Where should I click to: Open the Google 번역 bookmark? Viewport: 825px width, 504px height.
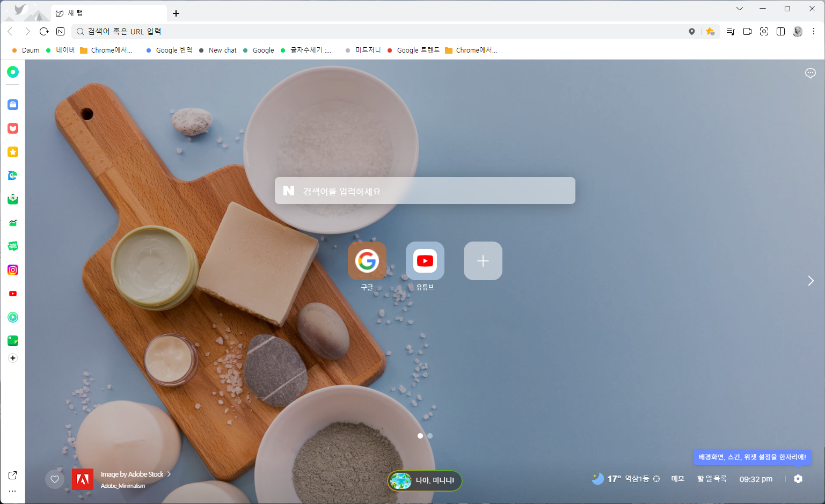pos(169,50)
